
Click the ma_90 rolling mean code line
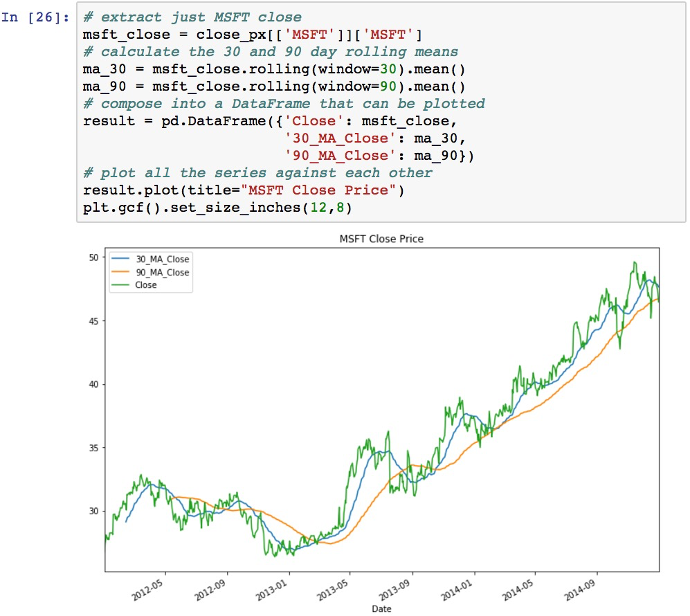point(273,87)
